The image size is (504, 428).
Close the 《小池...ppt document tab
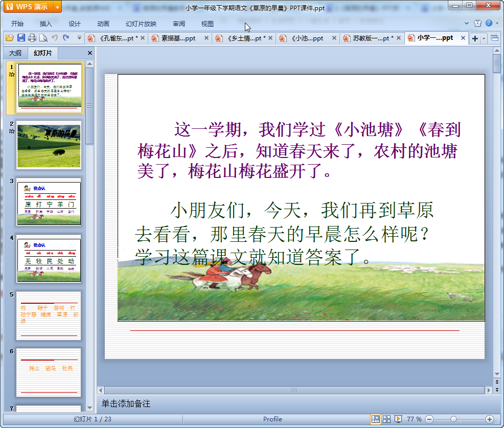tap(334, 38)
